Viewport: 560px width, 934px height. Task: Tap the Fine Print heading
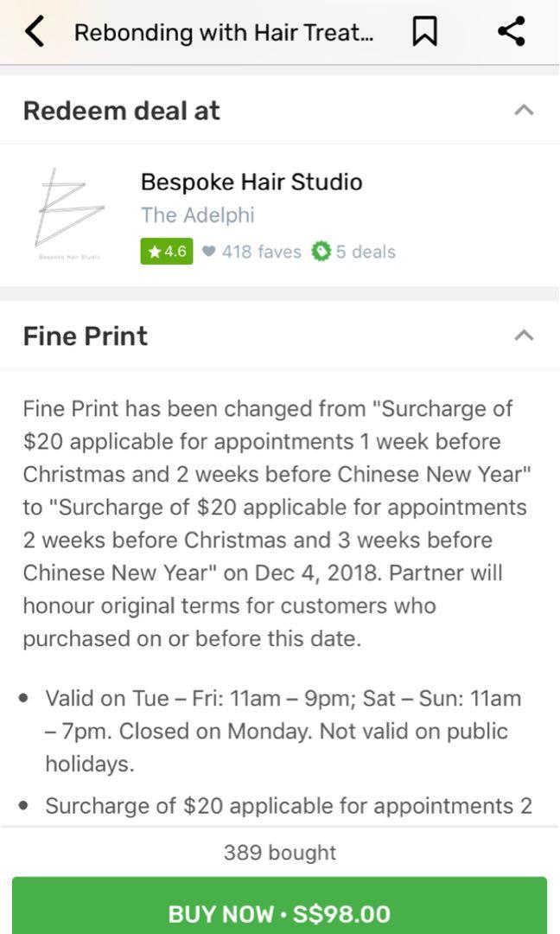click(x=86, y=336)
